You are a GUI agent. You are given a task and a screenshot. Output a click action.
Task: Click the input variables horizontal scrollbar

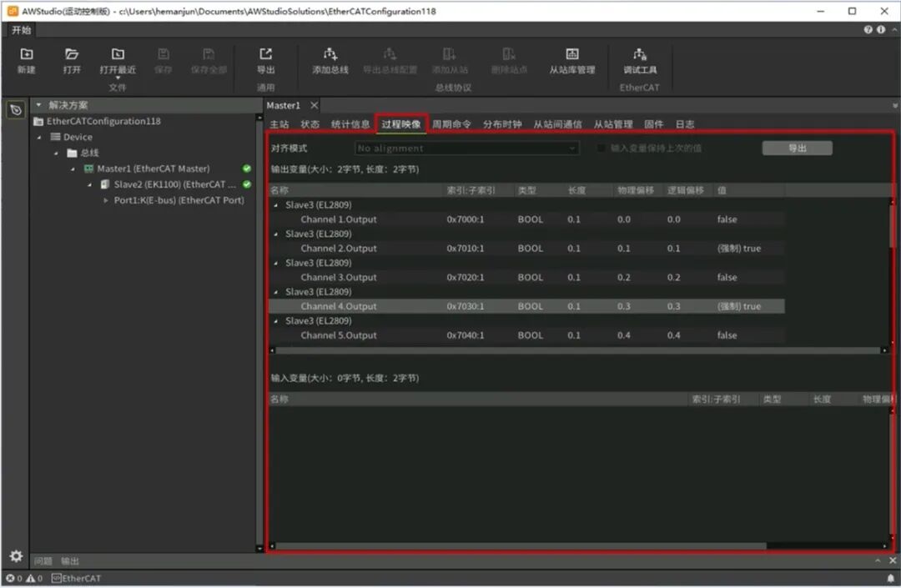coord(517,546)
